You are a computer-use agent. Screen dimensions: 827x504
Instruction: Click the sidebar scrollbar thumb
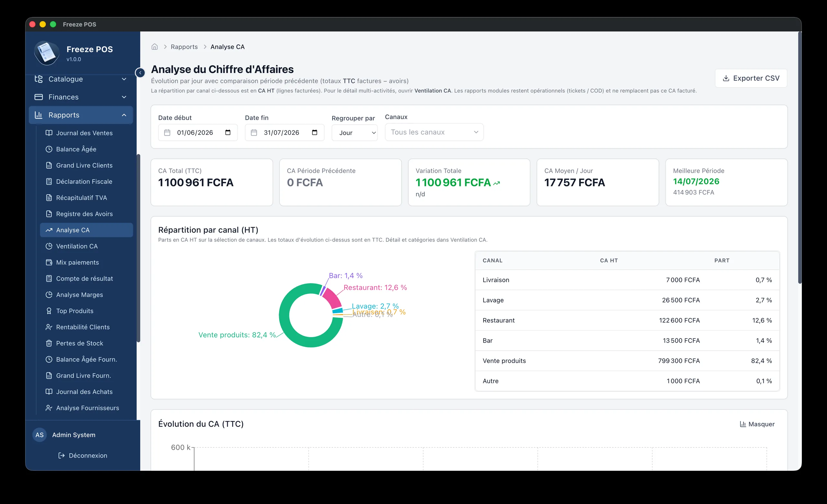[x=138, y=248]
